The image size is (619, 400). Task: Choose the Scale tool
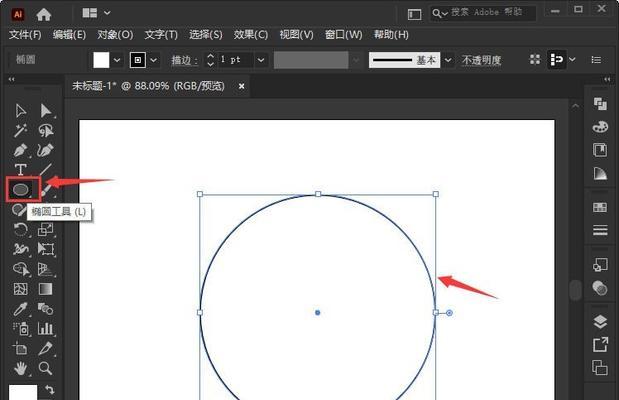click(x=46, y=229)
